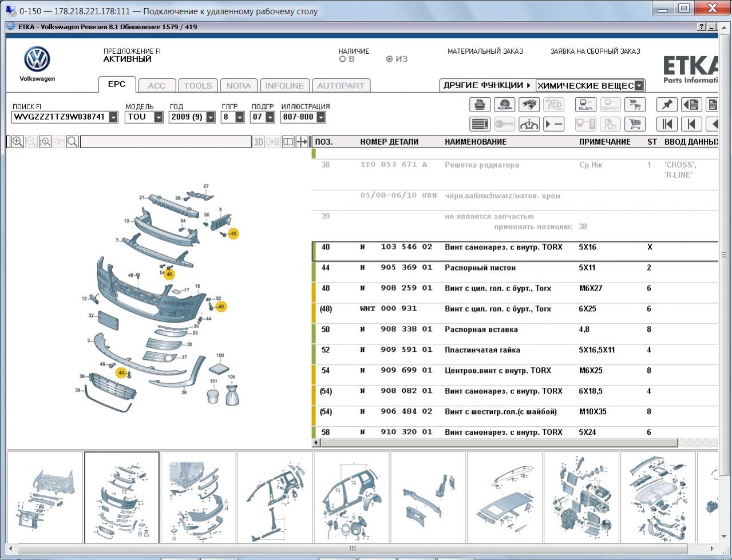Click the expand panel arrow icon

point(302,142)
